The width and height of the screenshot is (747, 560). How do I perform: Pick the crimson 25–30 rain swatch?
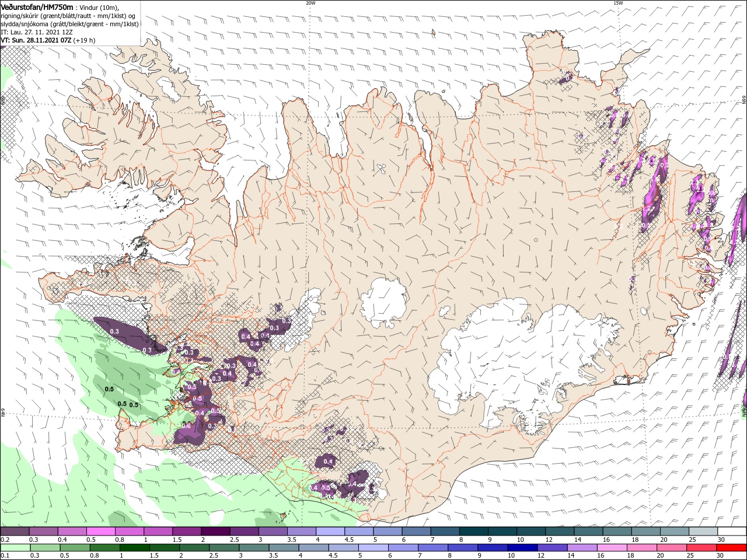[702, 547]
